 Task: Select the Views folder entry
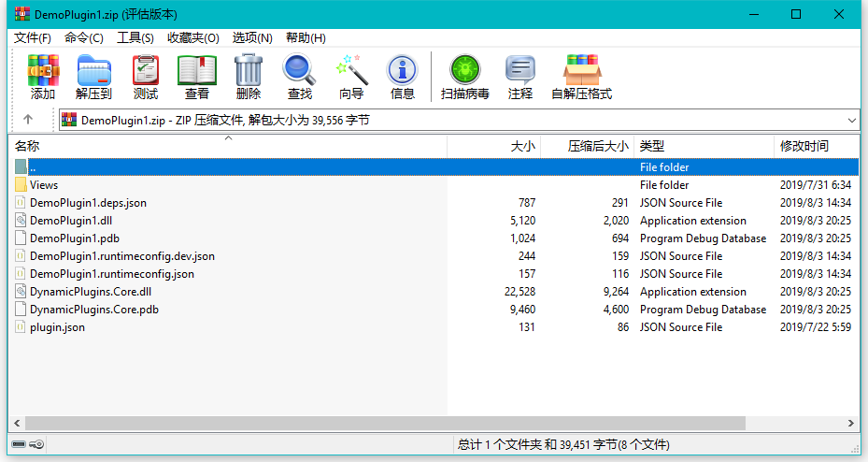coord(44,185)
